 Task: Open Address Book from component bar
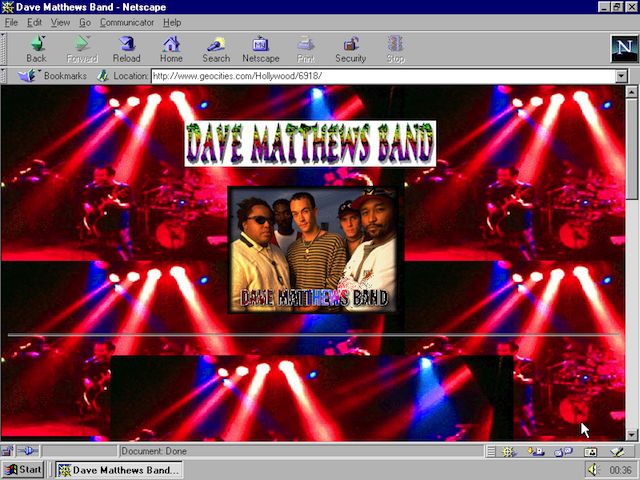pyautogui.click(x=590, y=451)
